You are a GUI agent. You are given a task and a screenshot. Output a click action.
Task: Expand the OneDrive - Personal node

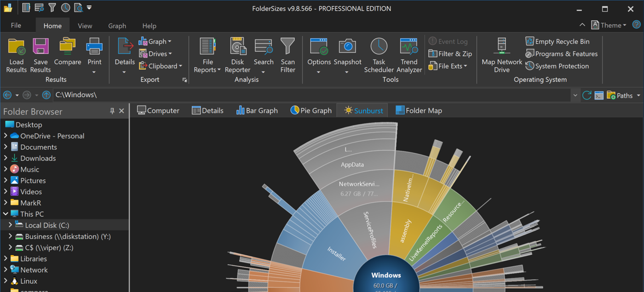pos(6,136)
